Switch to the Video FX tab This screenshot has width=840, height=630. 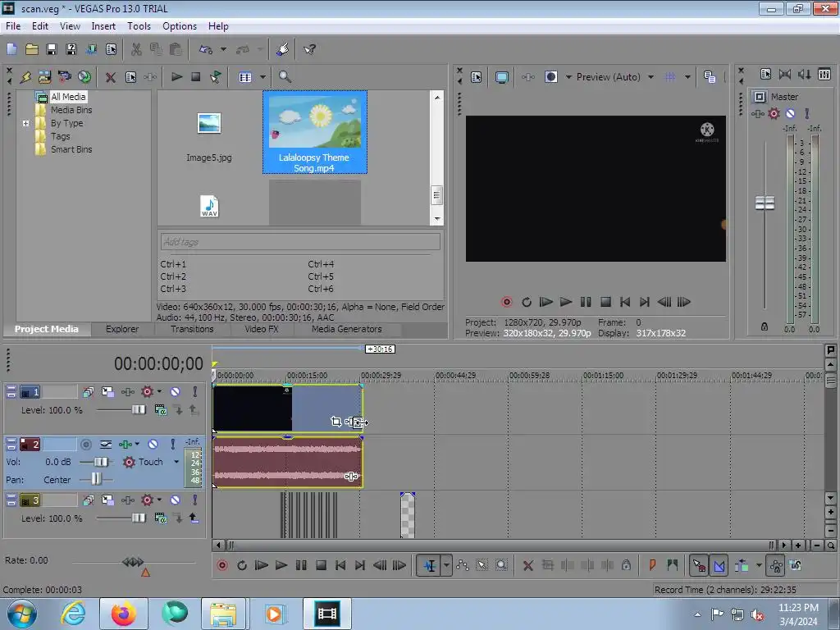(262, 329)
